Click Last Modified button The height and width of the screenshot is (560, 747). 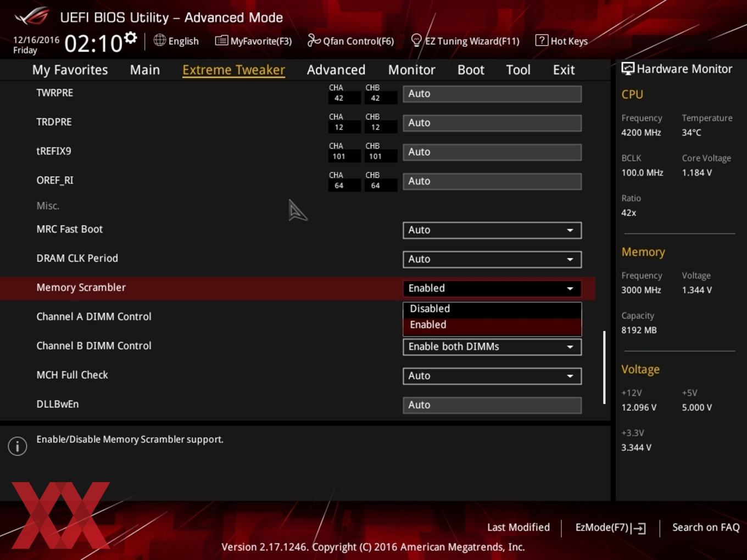coord(519,527)
